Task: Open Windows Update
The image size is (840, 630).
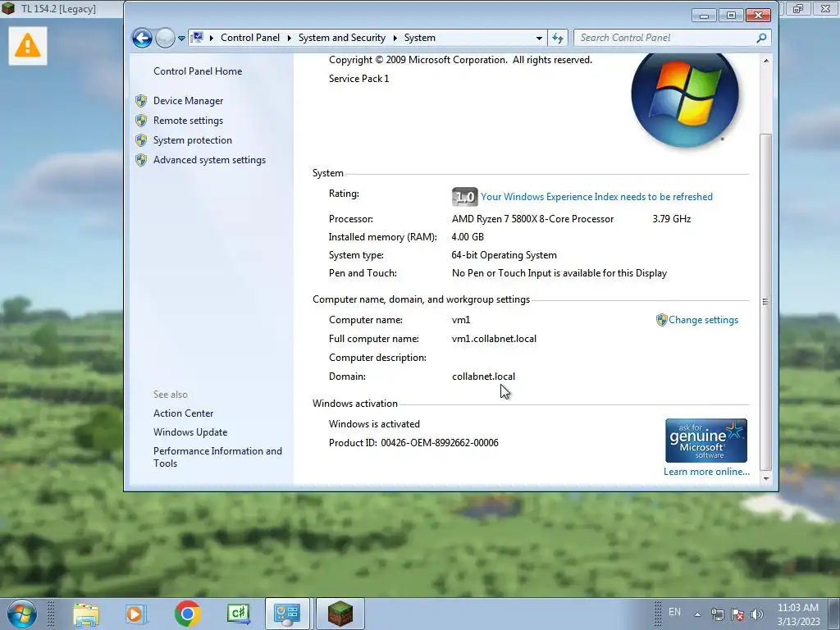Action: [x=190, y=432]
